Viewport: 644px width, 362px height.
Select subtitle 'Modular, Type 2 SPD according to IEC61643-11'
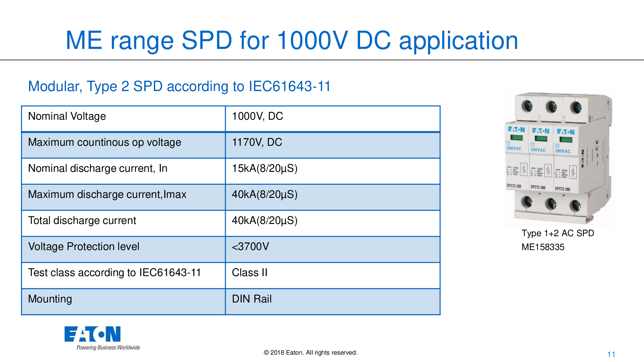(179, 86)
